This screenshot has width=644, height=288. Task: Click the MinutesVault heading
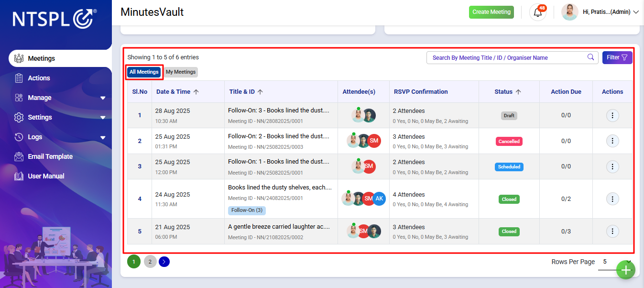pos(152,12)
